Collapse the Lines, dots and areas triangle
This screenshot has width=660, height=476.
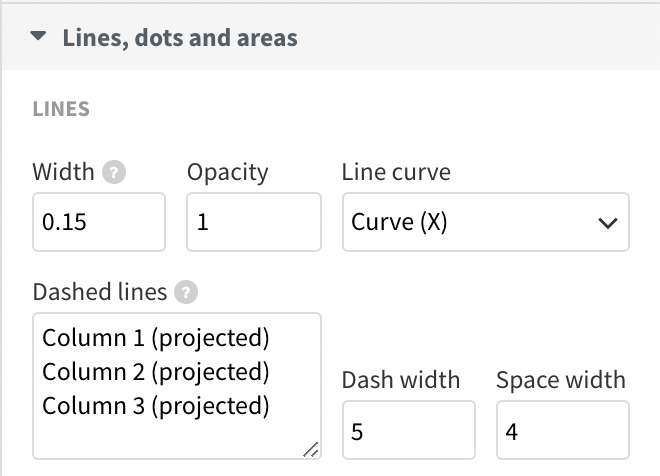tap(39, 37)
